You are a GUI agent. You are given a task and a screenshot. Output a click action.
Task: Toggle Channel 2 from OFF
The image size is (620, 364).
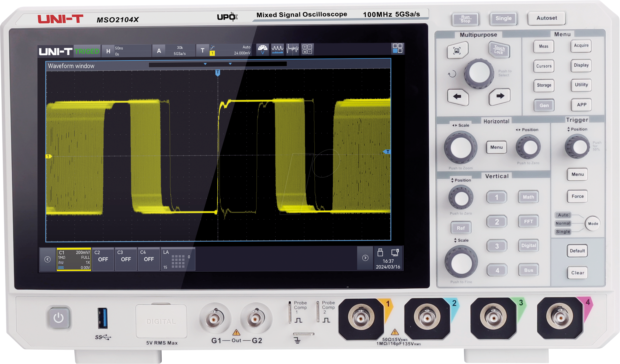(x=103, y=259)
